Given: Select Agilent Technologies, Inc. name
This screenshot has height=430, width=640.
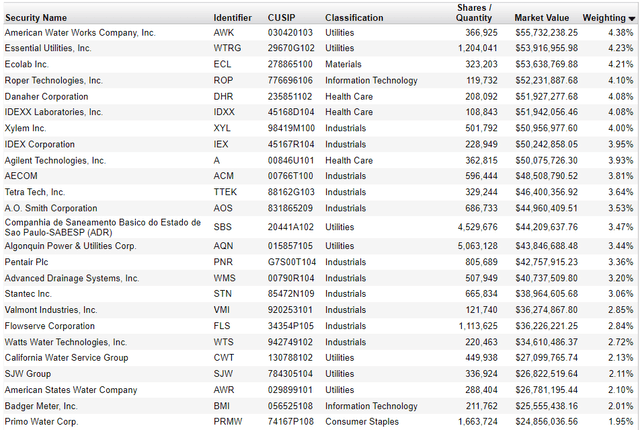Looking at the screenshot, I should click(55, 161).
